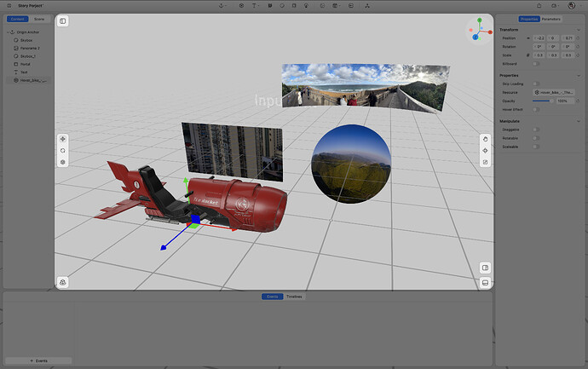Collapse Origin Anchor tree node
The width and height of the screenshot is (588, 369).
pos(9,32)
